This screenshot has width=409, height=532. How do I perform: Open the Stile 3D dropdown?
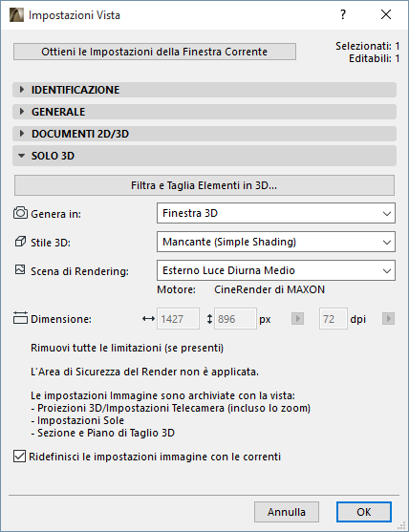[276, 242]
